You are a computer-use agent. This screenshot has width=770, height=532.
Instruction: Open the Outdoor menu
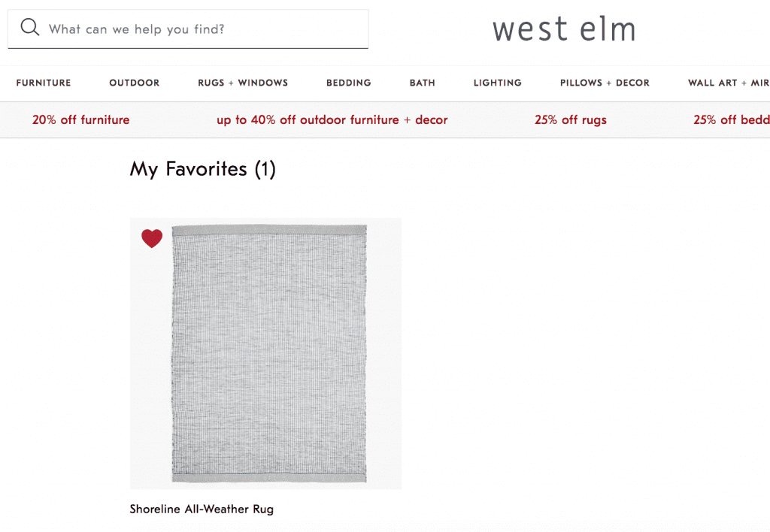[x=135, y=83]
